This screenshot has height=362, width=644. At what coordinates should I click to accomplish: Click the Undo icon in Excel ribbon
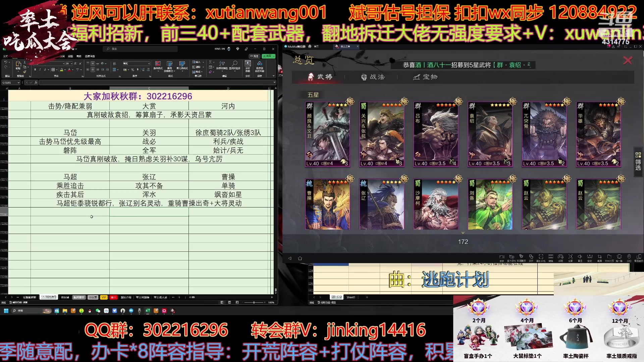click(x=6, y=62)
